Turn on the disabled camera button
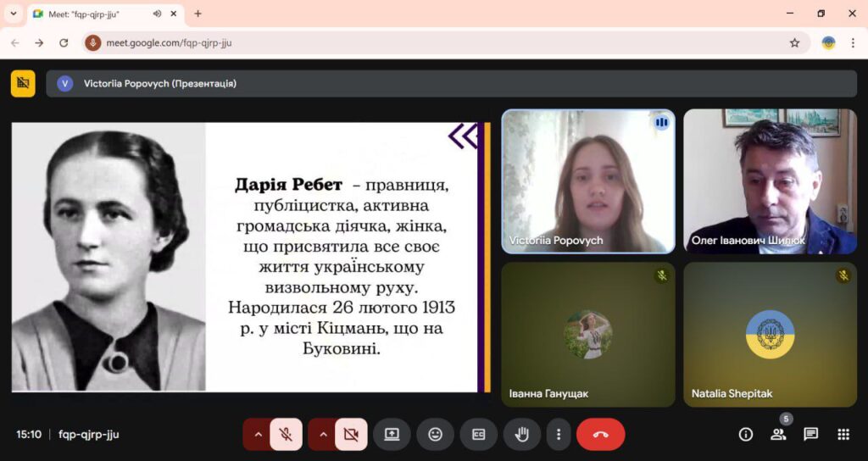Viewport: 868px width, 461px height. (351, 435)
